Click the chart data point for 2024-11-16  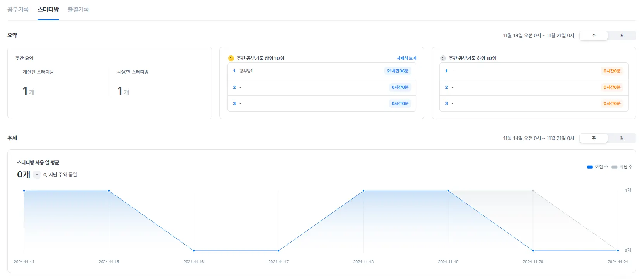[x=194, y=251]
